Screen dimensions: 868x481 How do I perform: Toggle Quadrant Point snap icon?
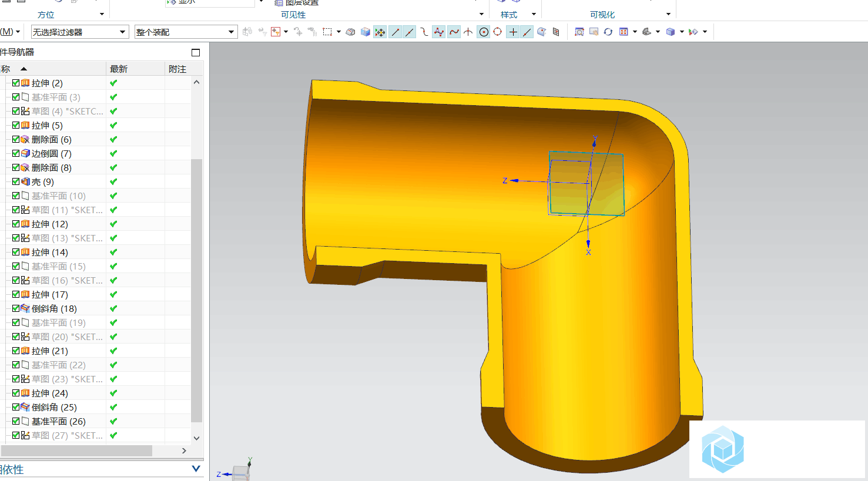498,32
